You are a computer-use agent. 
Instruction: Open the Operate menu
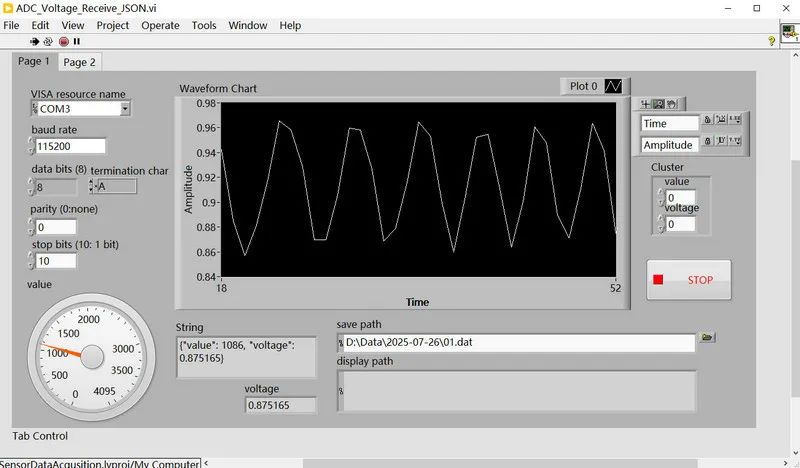pos(160,25)
